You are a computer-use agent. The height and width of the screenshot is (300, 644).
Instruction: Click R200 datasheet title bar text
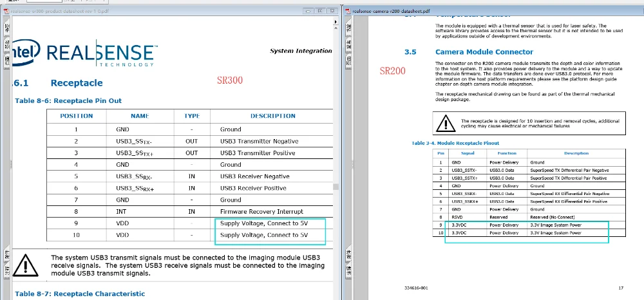coord(390,11)
